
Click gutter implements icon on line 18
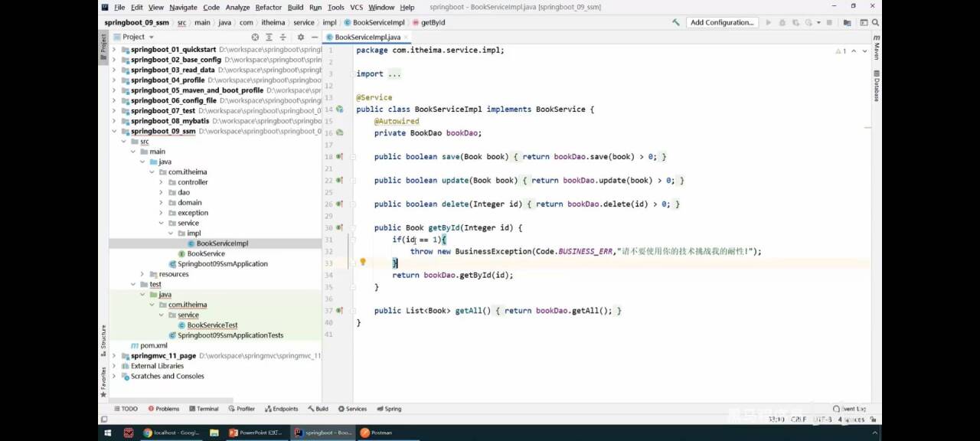pos(339,157)
